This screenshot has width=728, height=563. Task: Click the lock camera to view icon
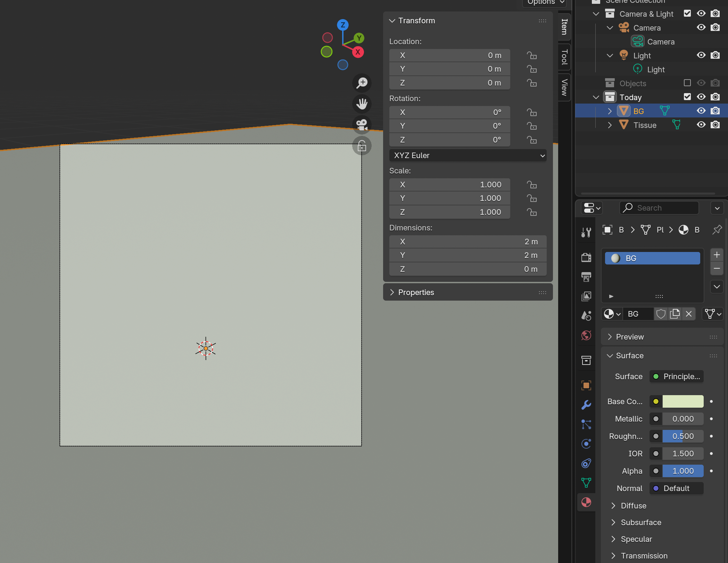point(362,146)
